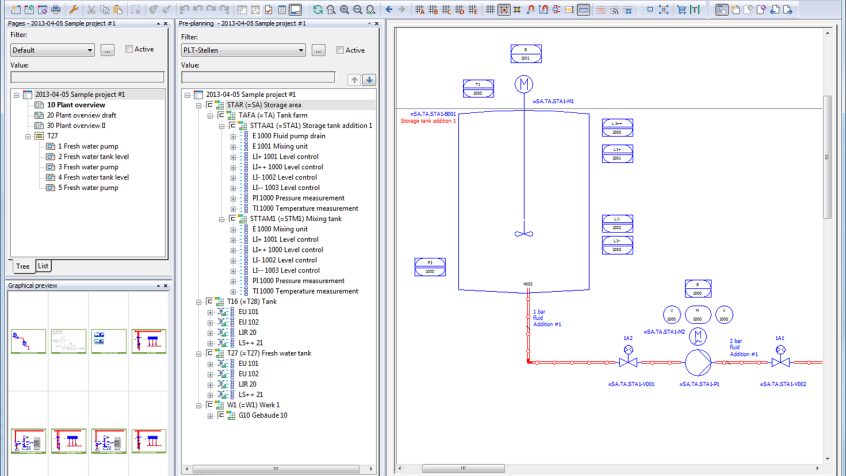Screen dimensions: 846x476
Task: Collapse the T27 node in Pages tree
Action: (x=28, y=137)
